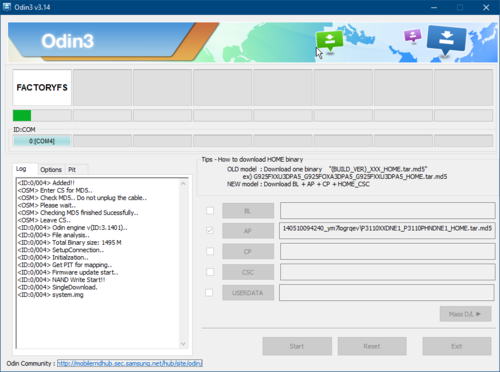The image size is (500, 372).
Task: Tick the USERDATA checkbox
Action: point(209,293)
